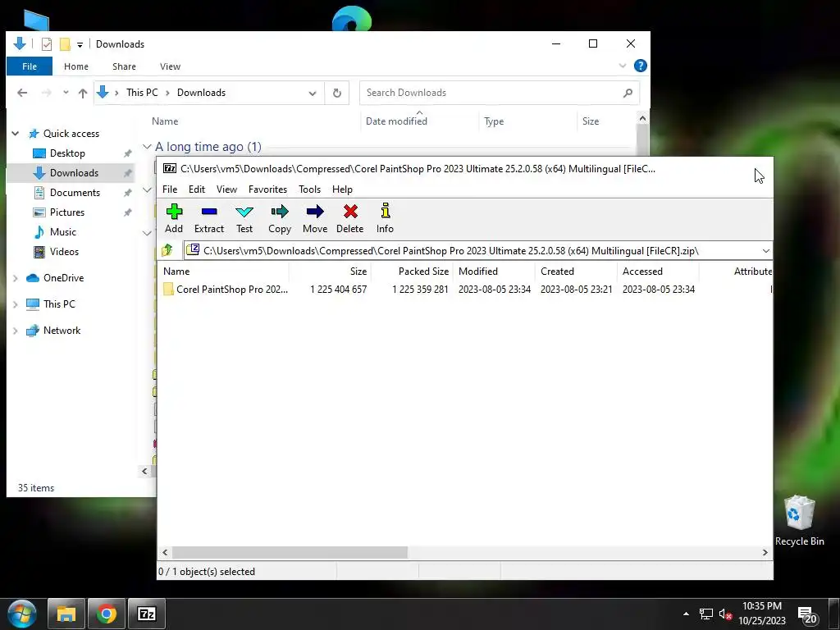Viewport: 840px width, 630px height.
Task: Open the Home ribbon tab in Explorer
Action: pos(76,66)
